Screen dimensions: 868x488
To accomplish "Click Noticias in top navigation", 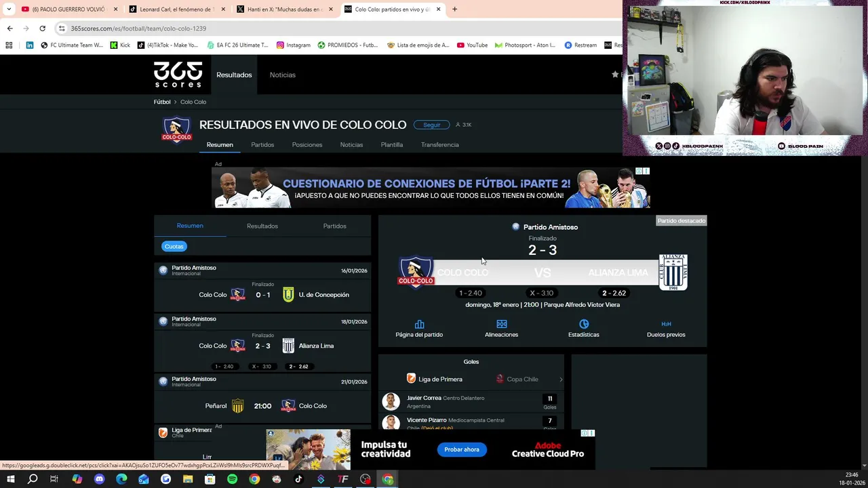I will coord(283,75).
